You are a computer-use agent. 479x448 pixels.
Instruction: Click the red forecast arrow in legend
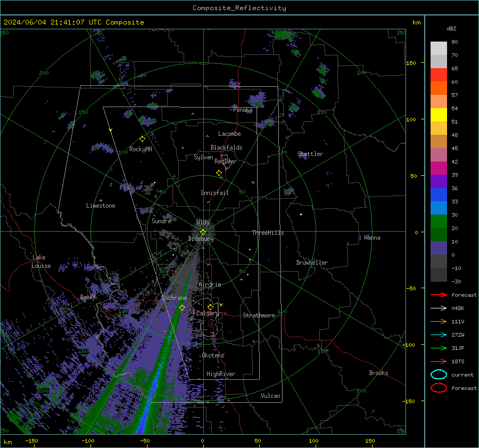tap(439, 295)
